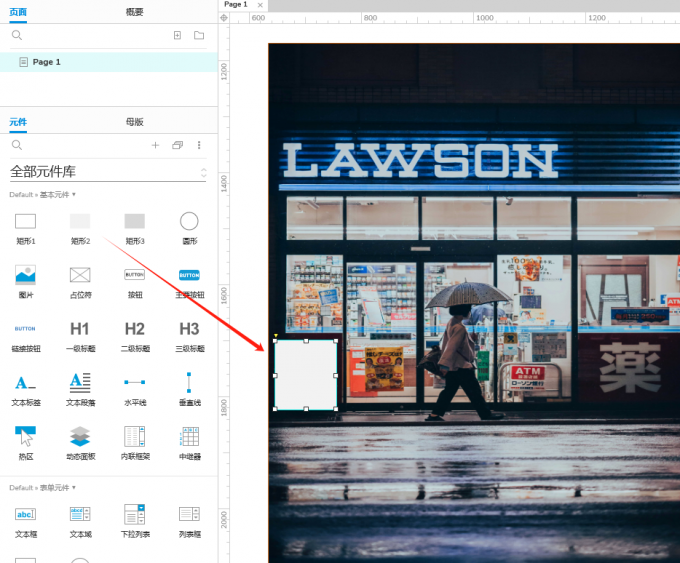Select the 主要按钮 primary button widget
Viewport: 680px width, 563px height.
point(190,282)
